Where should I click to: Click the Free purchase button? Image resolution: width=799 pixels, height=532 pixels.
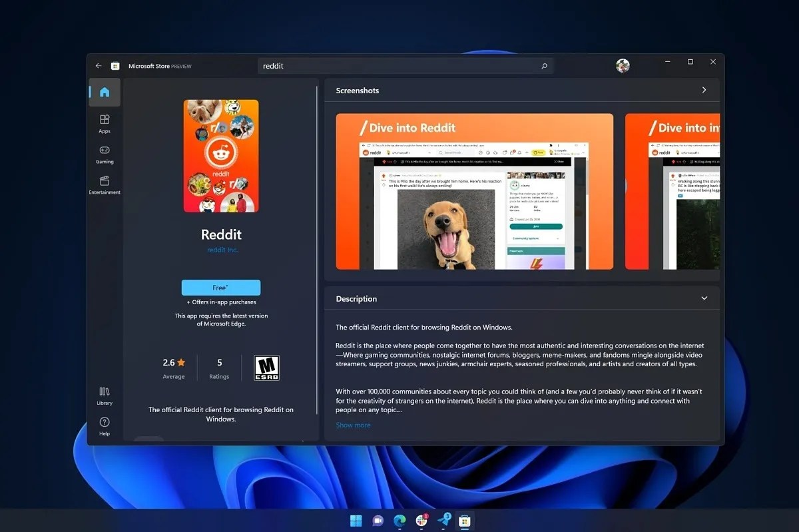coord(221,287)
